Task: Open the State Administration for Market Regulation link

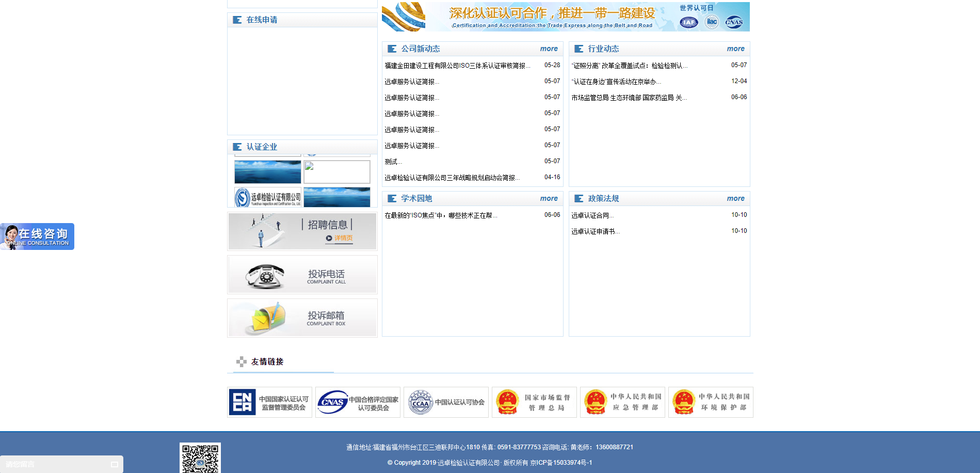Action: tap(534, 402)
